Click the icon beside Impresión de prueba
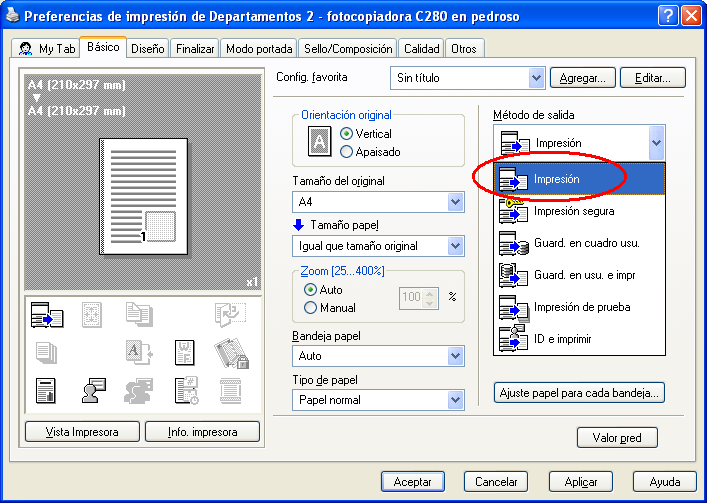This screenshot has width=707, height=503. [x=514, y=307]
